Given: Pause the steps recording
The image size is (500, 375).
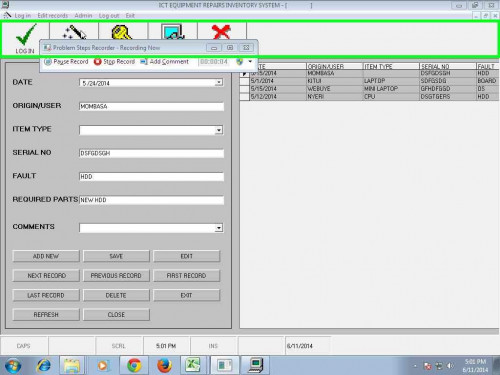Looking at the screenshot, I should [66, 62].
